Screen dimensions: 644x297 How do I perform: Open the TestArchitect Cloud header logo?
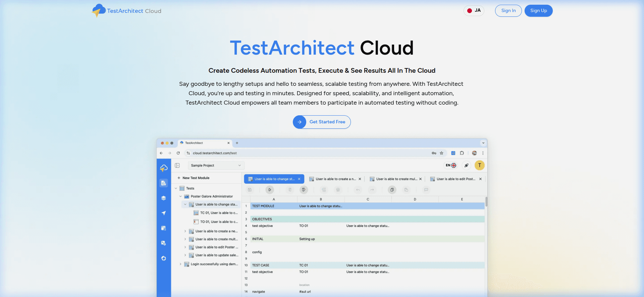click(x=126, y=11)
